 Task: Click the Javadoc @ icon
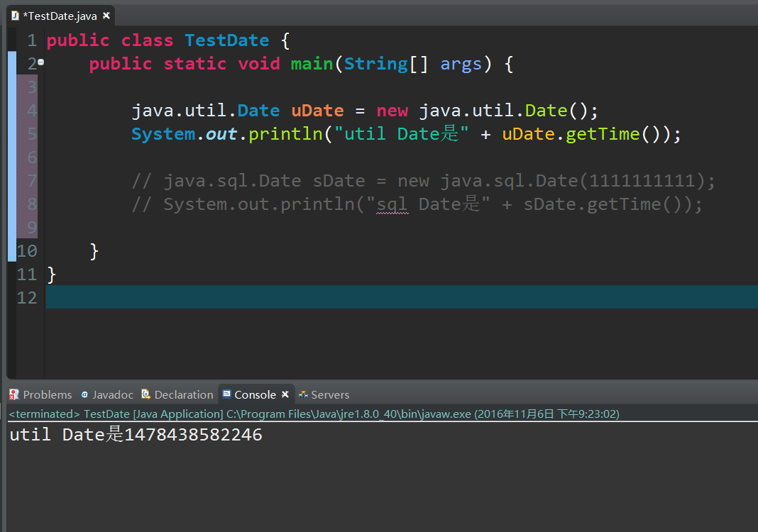[x=84, y=395]
